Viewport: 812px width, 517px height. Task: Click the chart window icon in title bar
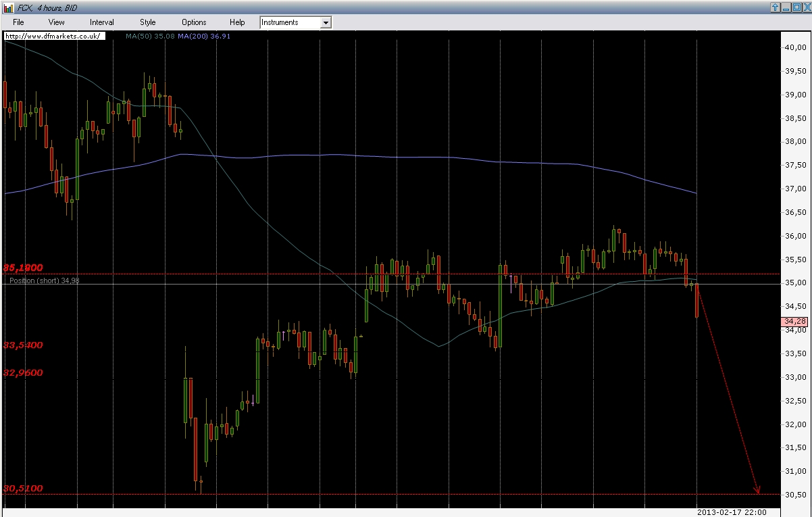(8, 7)
